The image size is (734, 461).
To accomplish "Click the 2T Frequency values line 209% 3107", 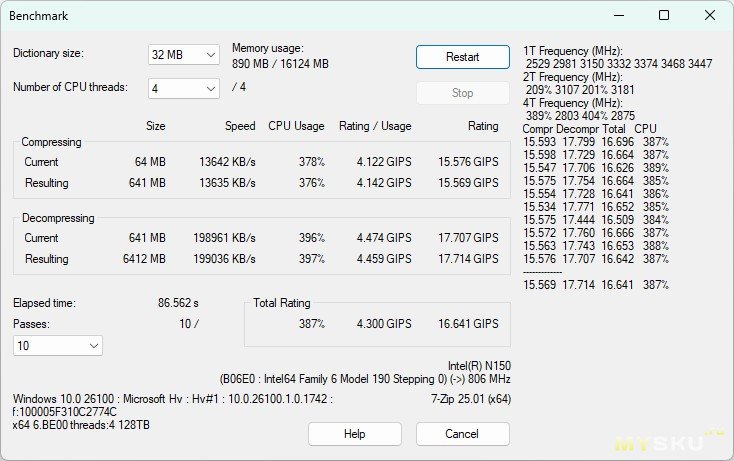I will [580, 89].
